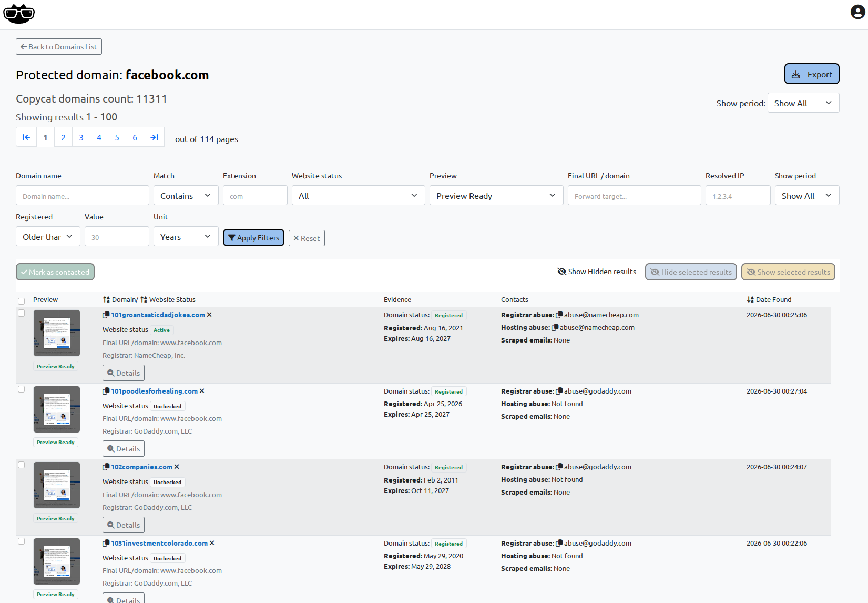Check the 102companies.com row checkbox
868x603 pixels.
pyautogui.click(x=21, y=465)
